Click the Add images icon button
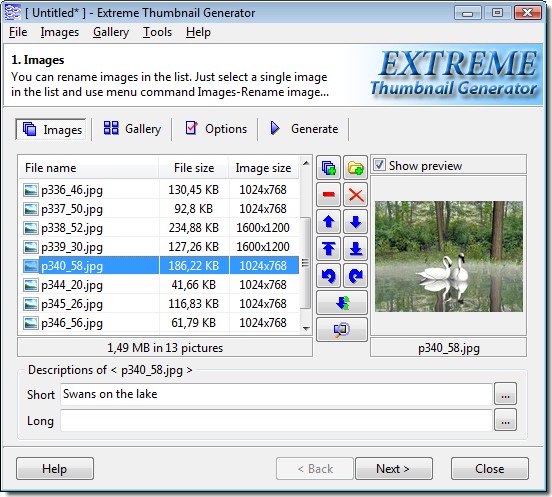552x497 pixels. click(x=328, y=168)
